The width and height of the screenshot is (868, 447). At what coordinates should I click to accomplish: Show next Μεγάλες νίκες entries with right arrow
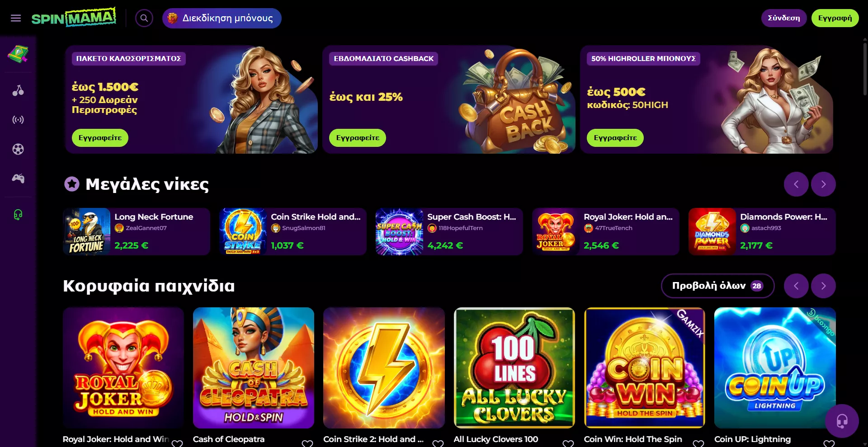[823, 184]
